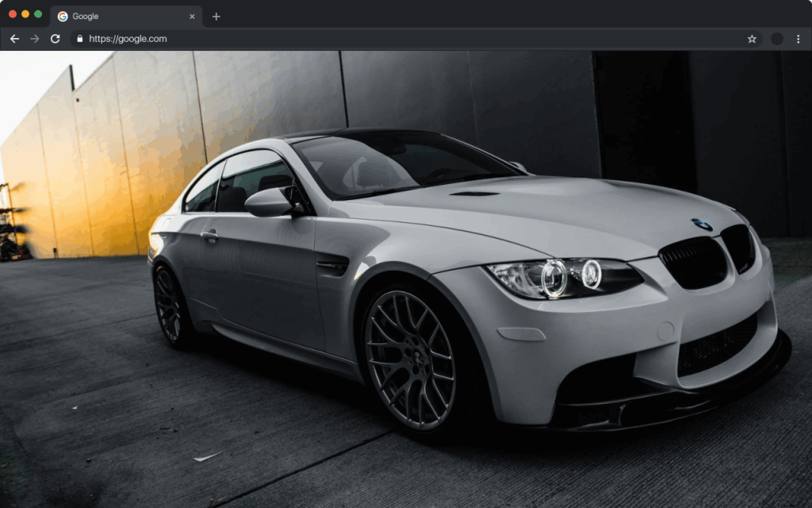The width and height of the screenshot is (812, 508).
Task: Open a new tab with the plus button
Action: tap(215, 15)
